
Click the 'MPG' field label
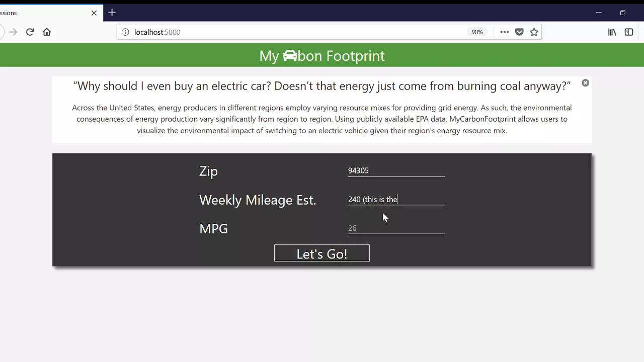[x=213, y=229]
